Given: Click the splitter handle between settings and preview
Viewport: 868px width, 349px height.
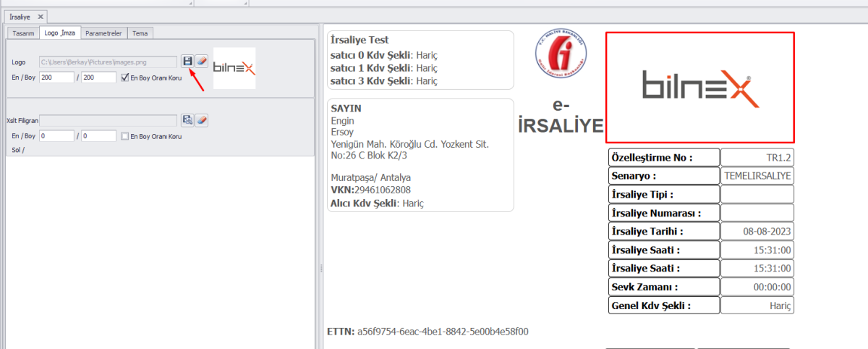Looking at the screenshot, I should pyautogui.click(x=320, y=268).
